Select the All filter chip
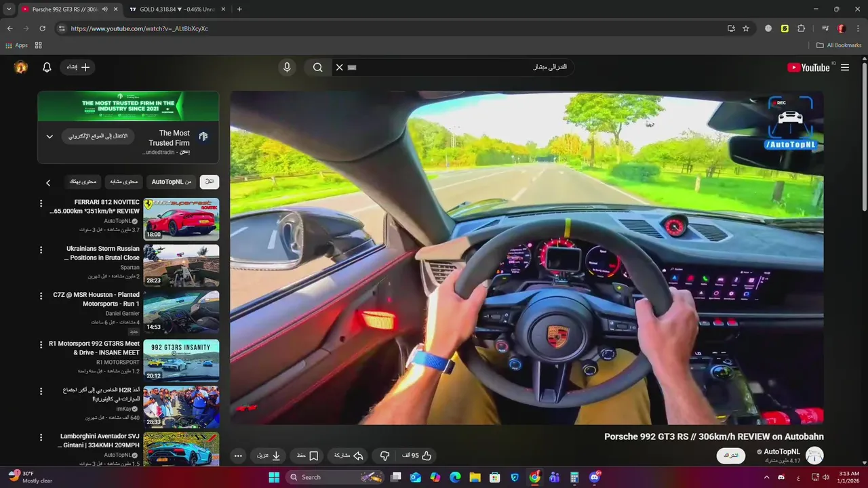Screen dimensions: 868x488 pyautogui.click(x=210, y=182)
